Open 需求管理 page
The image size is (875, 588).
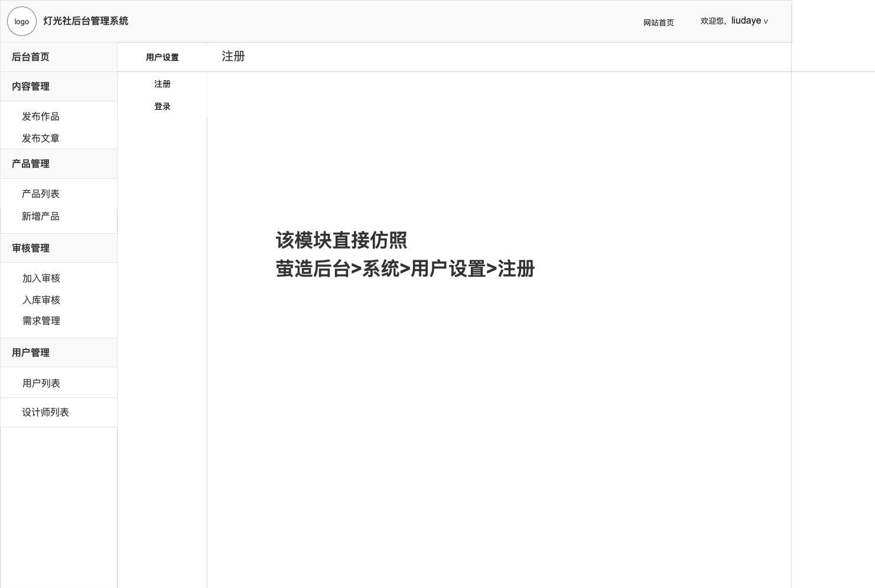pos(41,321)
